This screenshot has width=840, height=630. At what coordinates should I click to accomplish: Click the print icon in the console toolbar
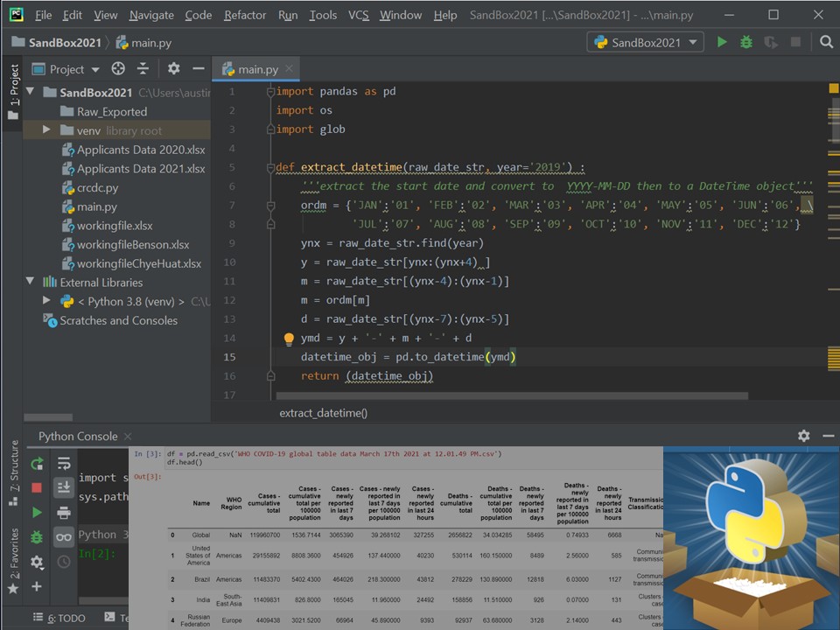pyautogui.click(x=64, y=513)
